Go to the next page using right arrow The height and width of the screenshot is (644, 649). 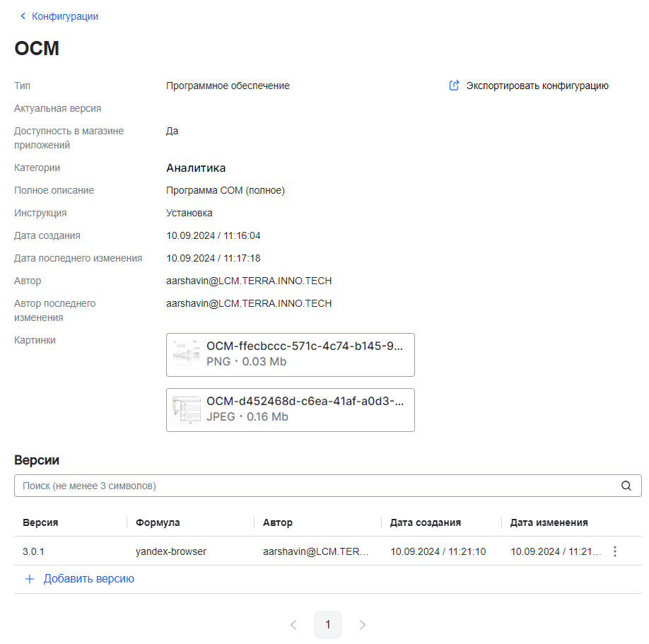pyautogui.click(x=362, y=625)
